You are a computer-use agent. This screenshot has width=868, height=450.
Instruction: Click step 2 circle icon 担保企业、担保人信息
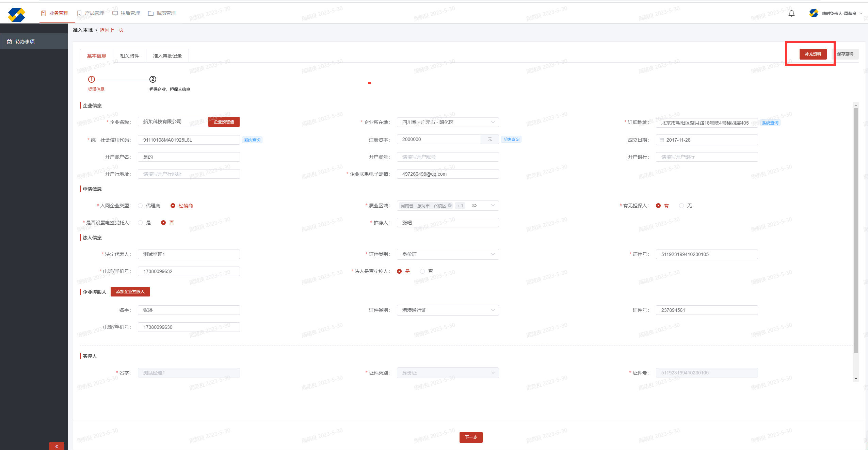click(x=153, y=79)
